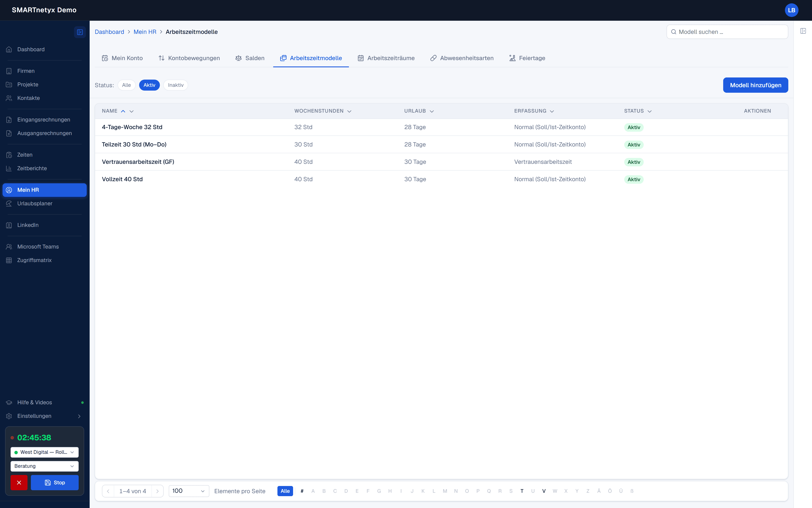Click the Eingangsrechnungen document icon
This screenshot has height=508, width=812.
(9, 120)
